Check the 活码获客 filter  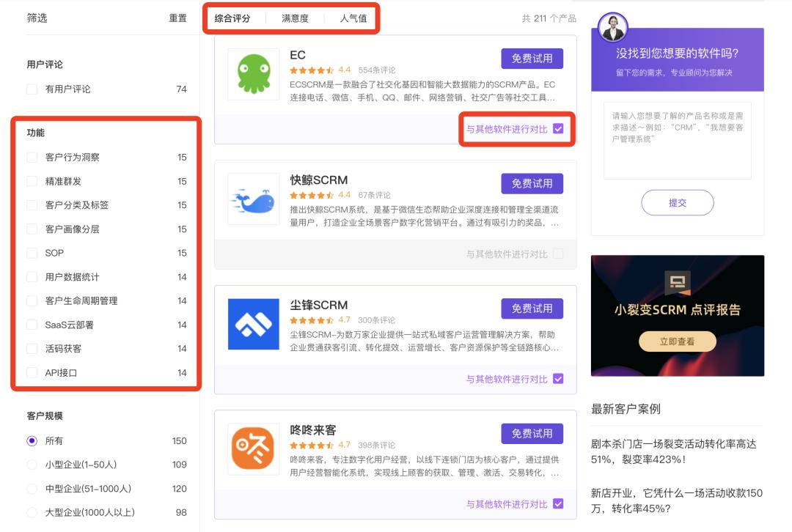[32, 349]
